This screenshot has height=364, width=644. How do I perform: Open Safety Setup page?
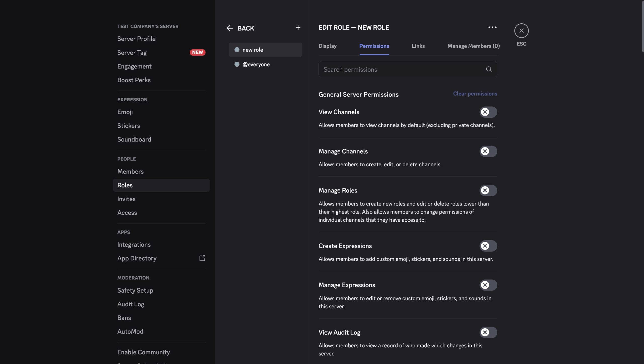coord(161,290)
